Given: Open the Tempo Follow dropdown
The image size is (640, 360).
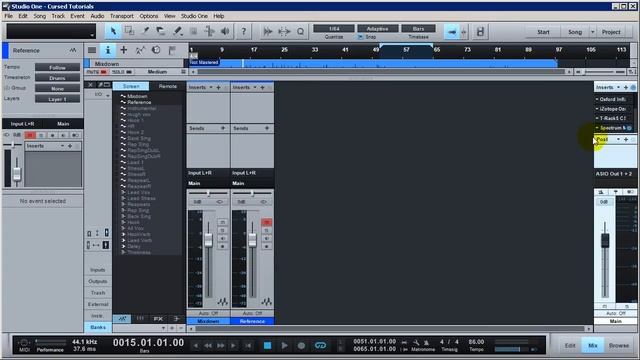Looking at the screenshot, I should 57,67.
